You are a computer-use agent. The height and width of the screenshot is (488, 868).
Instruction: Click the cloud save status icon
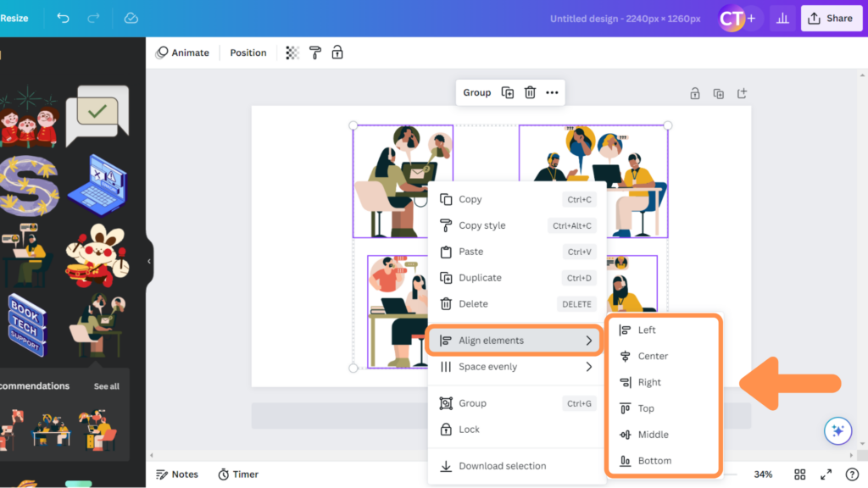[131, 19]
